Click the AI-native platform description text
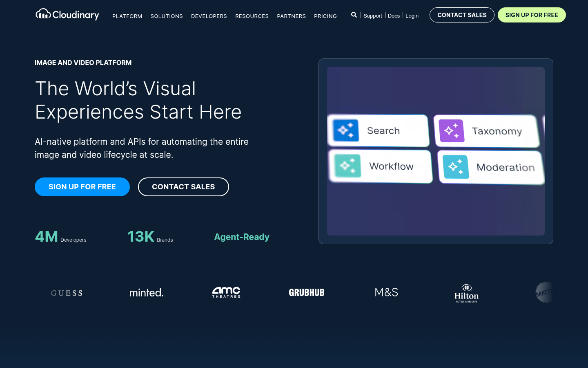The width and height of the screenshot is (588, 368). pos(142,148)
